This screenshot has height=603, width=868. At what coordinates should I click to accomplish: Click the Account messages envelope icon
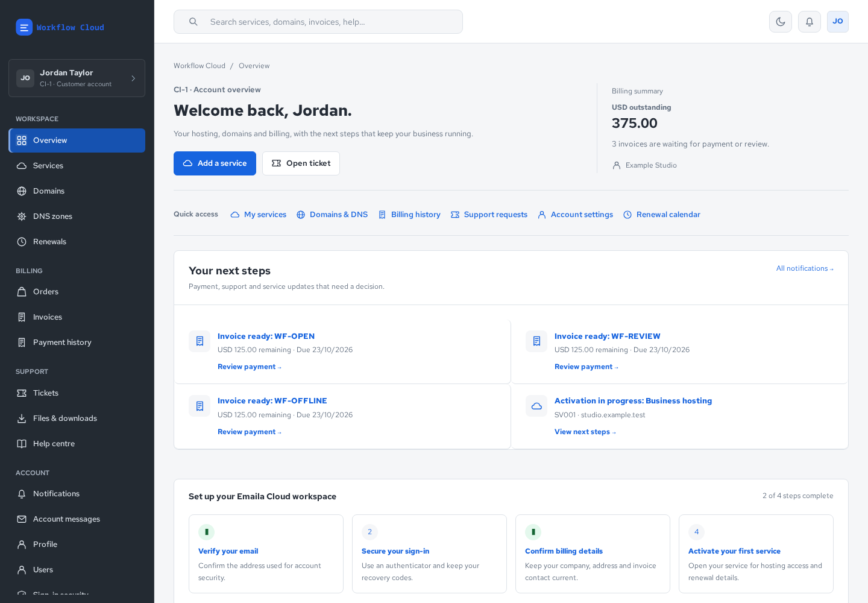point(22,519)
